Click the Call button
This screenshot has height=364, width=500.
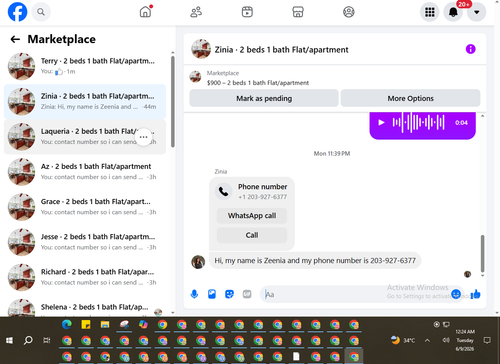(252, 235)
